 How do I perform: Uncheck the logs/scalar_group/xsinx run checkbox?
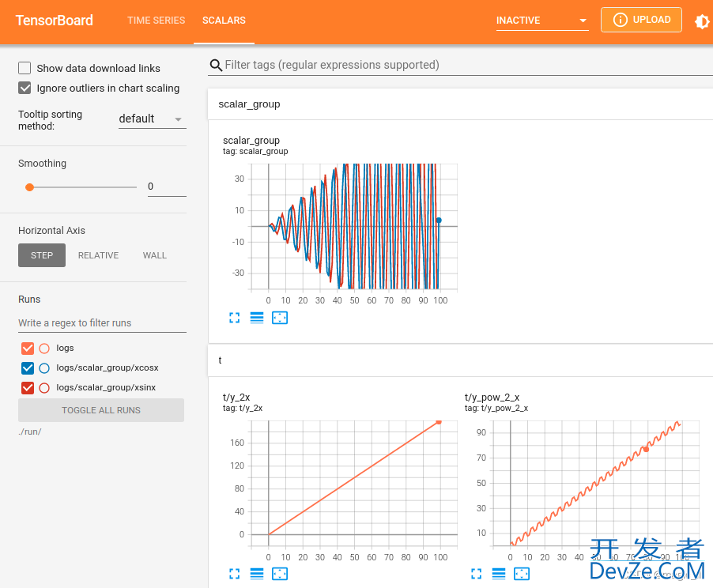pos(28,388)
